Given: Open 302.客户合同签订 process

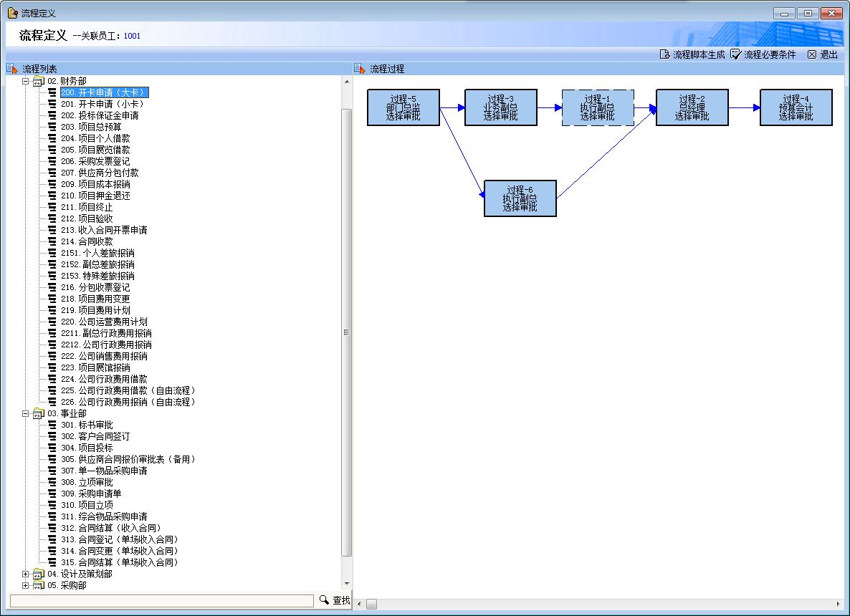Looking at the screenshot, I should point(95,437).
